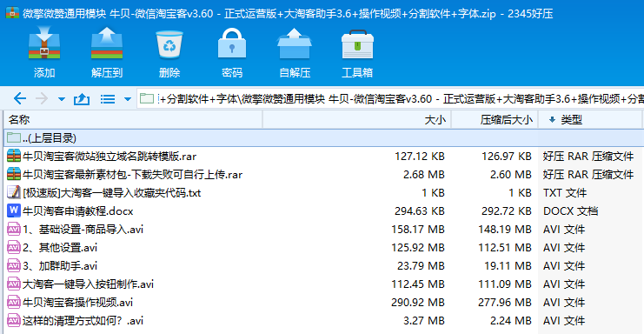Click RAR icon of 牛贝淘宝客微站独立域名跳转模版.rar
Screen dimensions: 644x334
click(14, 156)
